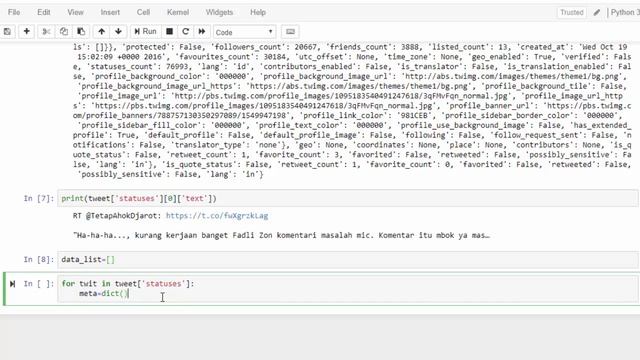Click the 'Ha-ha-ha...' tweet output line
640x360 pixels.
pyautogui.click(x=281, y=235)
